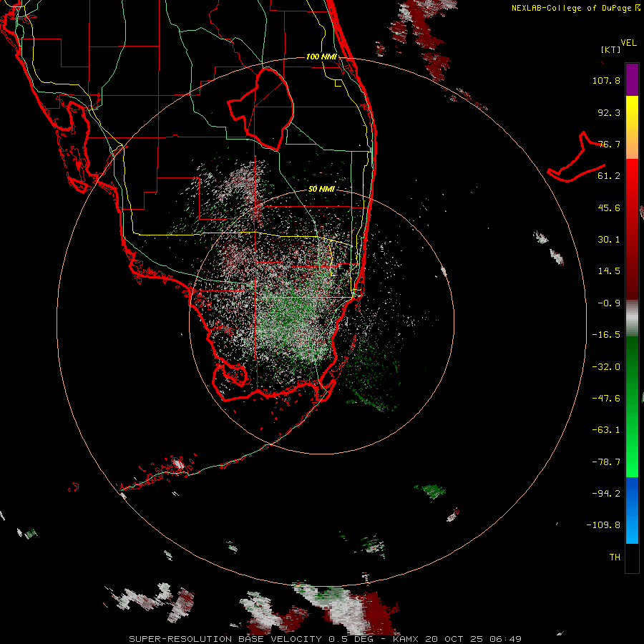This screenshot has height=644, width=644.
Task: Click the TH threshold label
Action: click(x=615, y=557)
